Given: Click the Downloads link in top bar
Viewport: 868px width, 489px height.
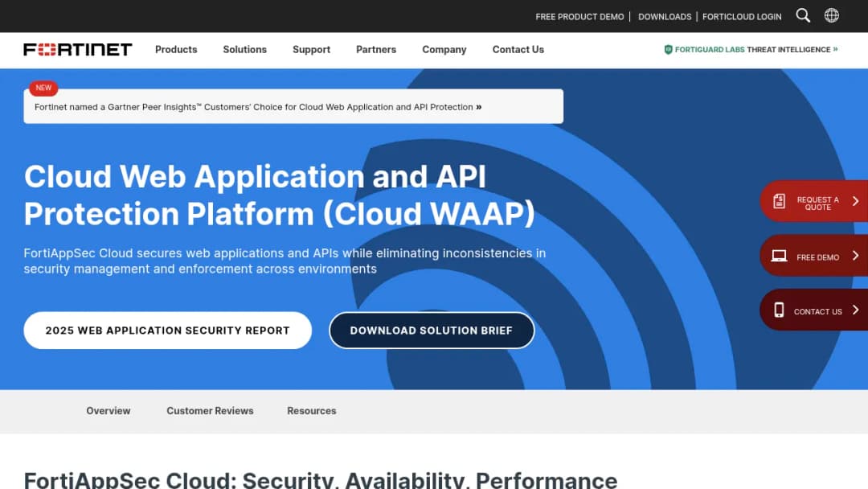Looking at the screenshot, I should tap(665, 17).
